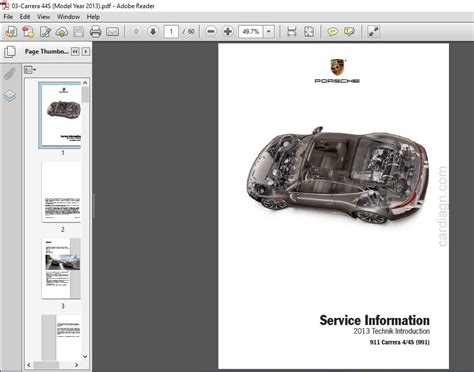Click the fit page width button
Screen dimensions: 474x372
[x=292, y=32]
